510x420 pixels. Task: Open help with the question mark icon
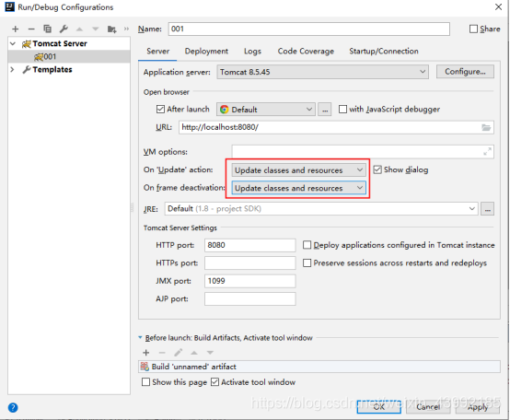click(13, 407)
